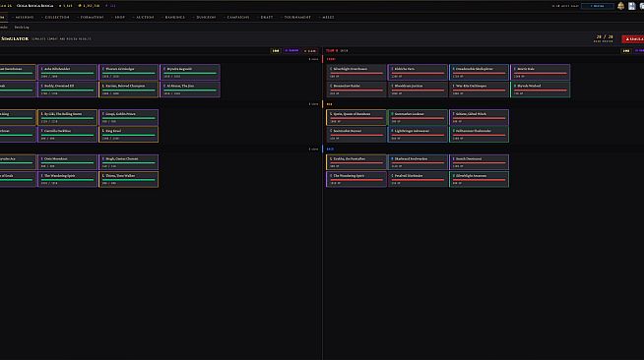Click health bar on King Kruul card
The width and height of the screenshot is (644, 360).
(129, 135)
